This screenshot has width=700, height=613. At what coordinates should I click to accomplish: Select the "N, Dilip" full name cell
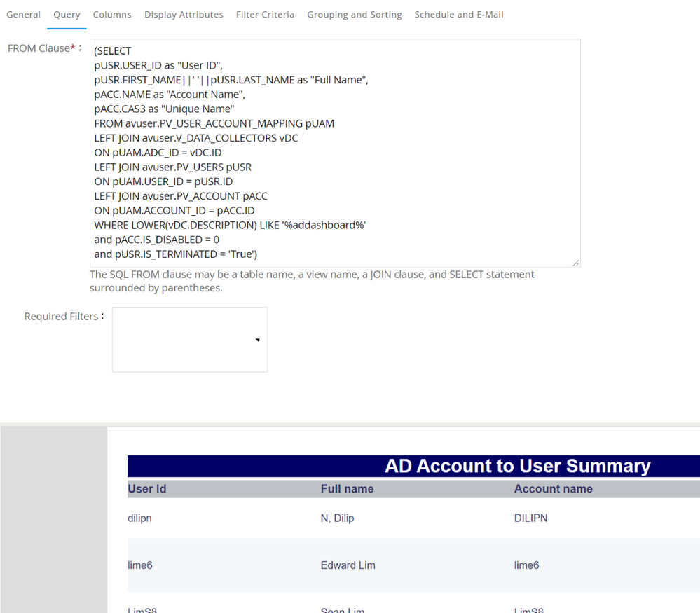point(337,518)
